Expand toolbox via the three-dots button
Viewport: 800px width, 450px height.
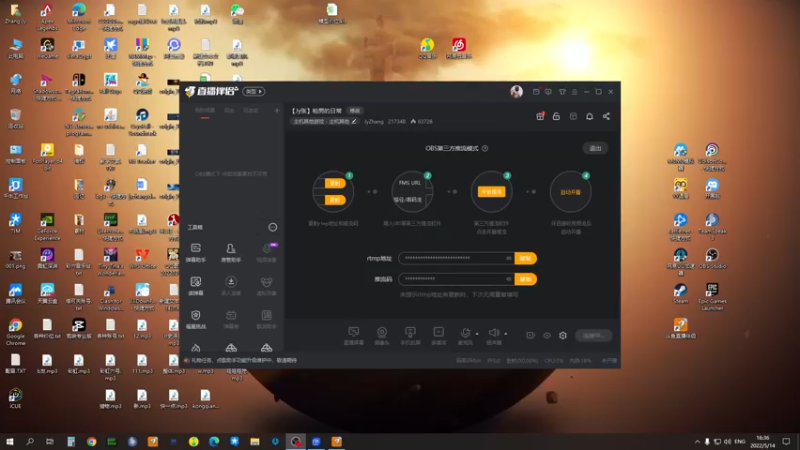[273, 227]
